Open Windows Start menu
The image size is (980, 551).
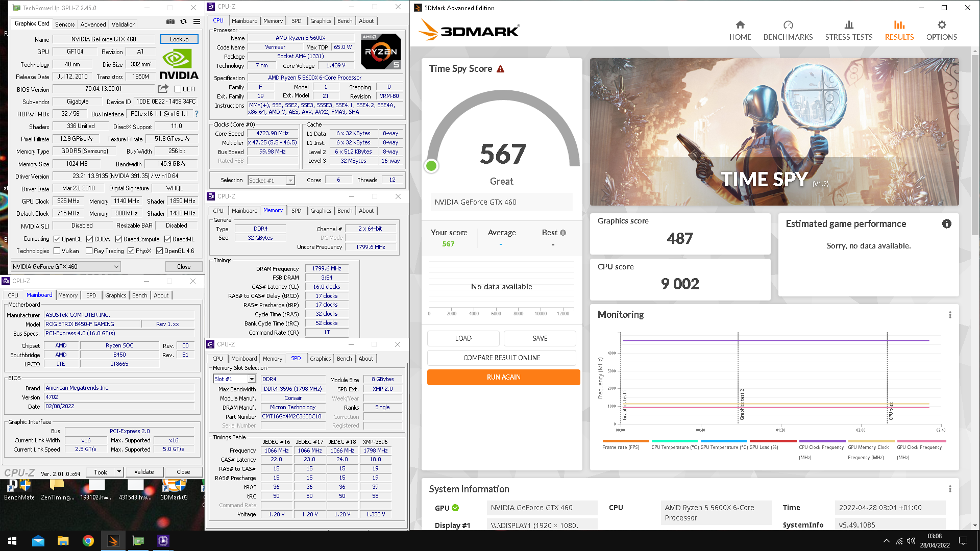click(12, 541)
